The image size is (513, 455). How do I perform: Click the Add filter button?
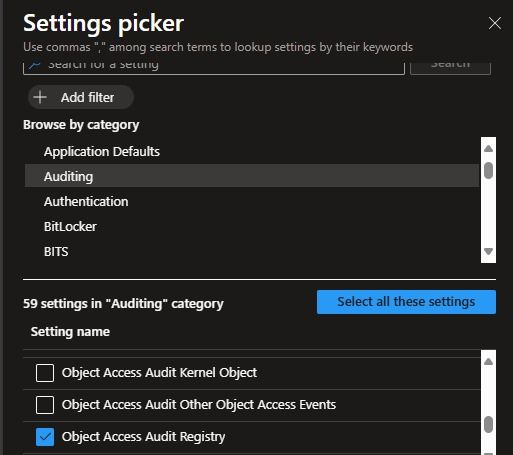(81, 97)
